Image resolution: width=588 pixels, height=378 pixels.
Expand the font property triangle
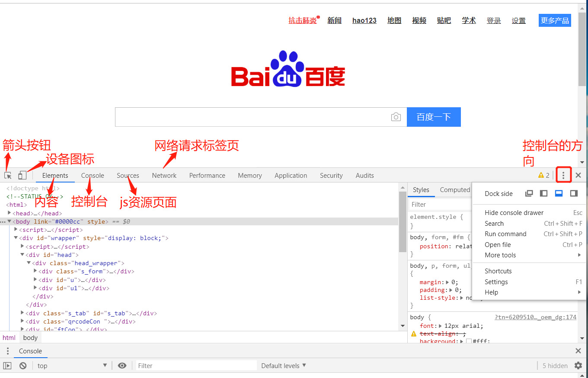440,326
